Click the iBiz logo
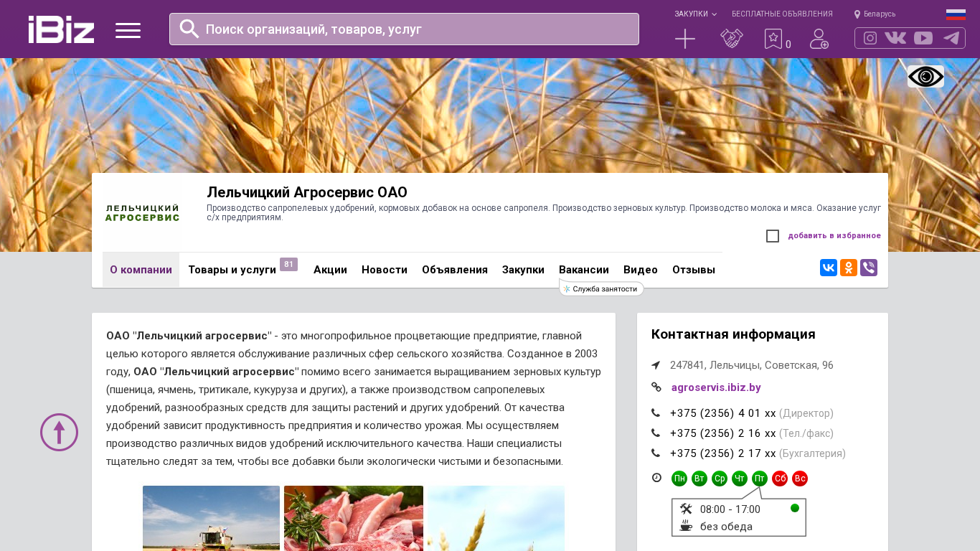 pyautogui.click(x=61, y=29)
